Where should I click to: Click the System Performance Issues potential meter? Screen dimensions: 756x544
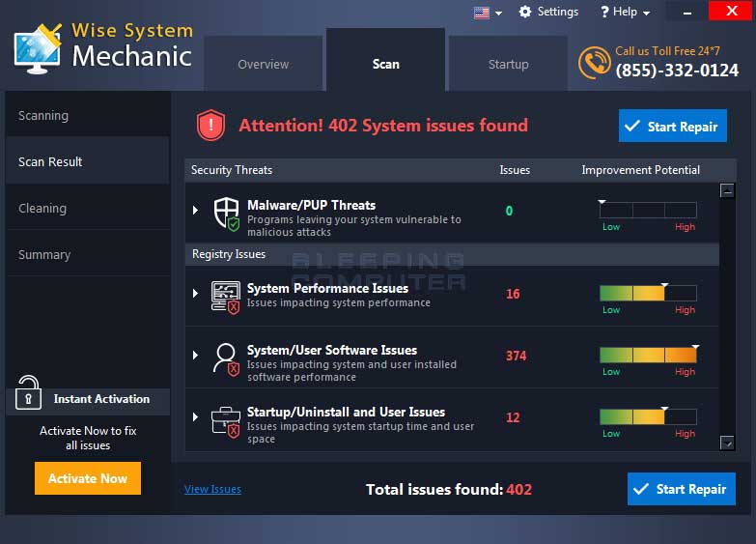[648, 293]
